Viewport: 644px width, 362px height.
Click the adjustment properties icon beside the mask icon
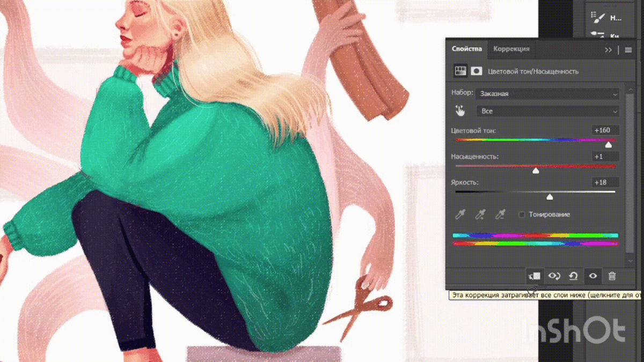click(x=460, y=71)
